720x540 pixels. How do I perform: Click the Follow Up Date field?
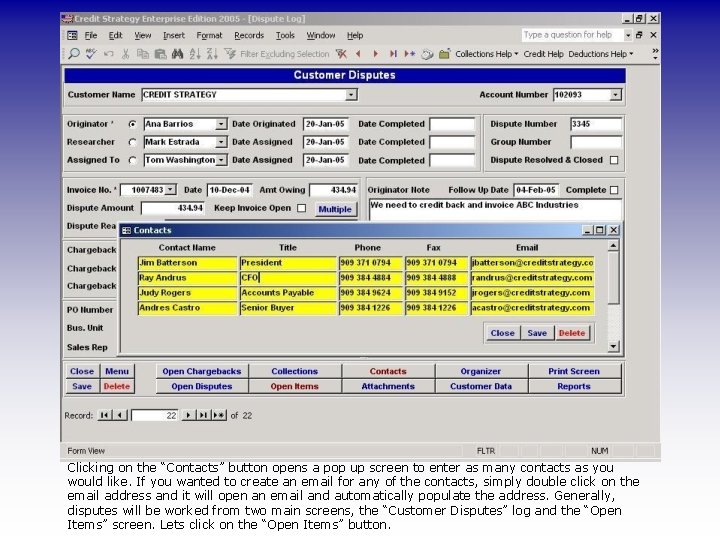536,190
